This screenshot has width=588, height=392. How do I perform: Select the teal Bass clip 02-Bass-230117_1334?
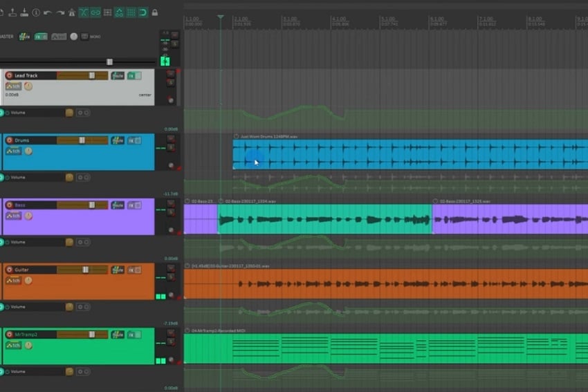pos(324,219)
